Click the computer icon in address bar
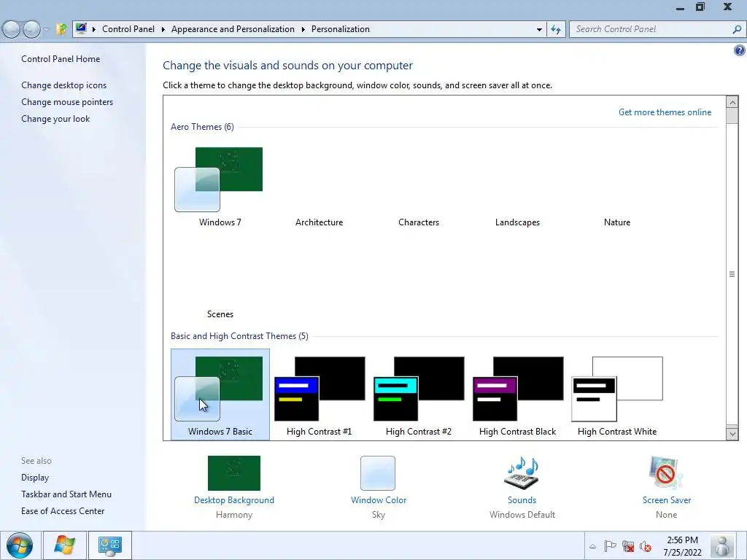Screen dimensions: 747x560 81,28
